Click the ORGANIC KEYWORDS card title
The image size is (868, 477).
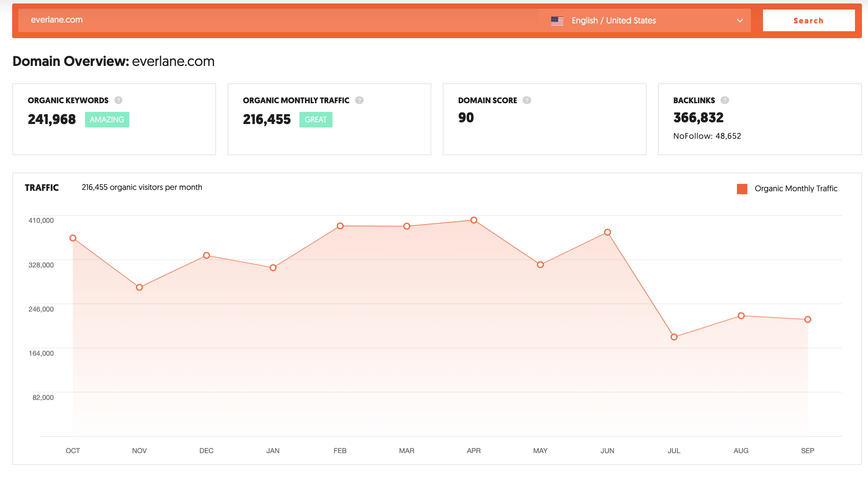(68, 101)
